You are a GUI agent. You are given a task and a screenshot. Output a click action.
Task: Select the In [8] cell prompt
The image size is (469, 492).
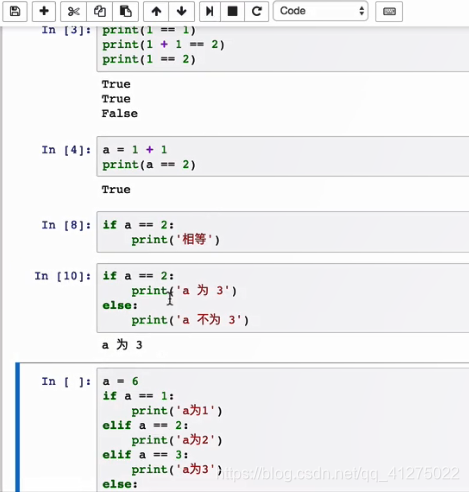pyautogui.click(x=66, y=225)
